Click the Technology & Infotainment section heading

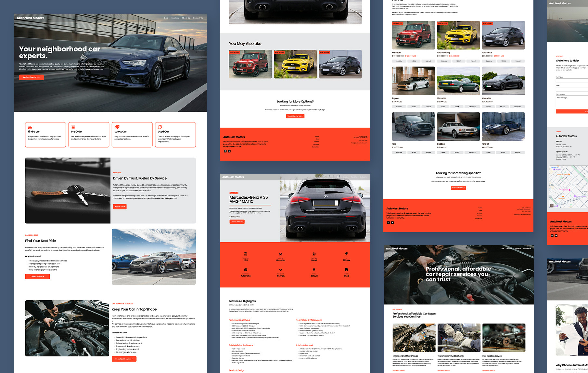coord(309,320)
